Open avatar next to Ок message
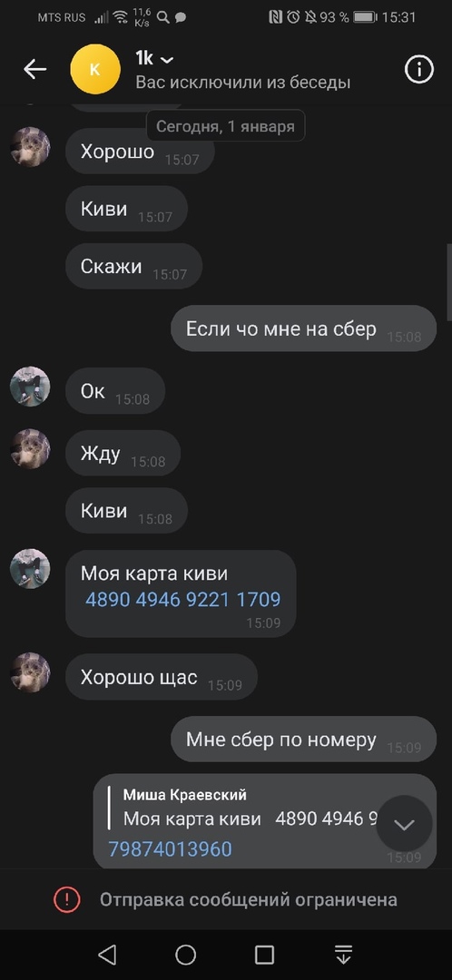 [30, 387]
